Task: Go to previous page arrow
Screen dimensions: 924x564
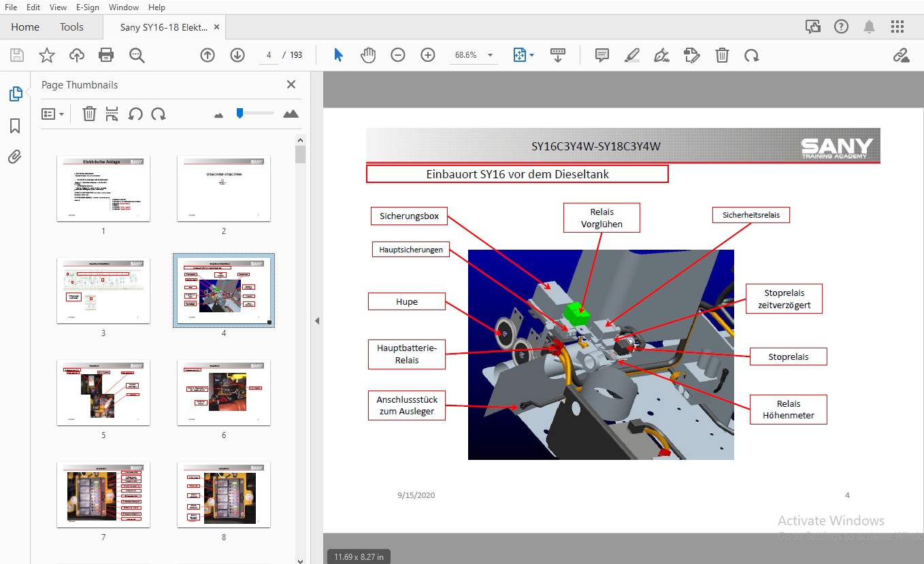Action: tap(208, 55)
